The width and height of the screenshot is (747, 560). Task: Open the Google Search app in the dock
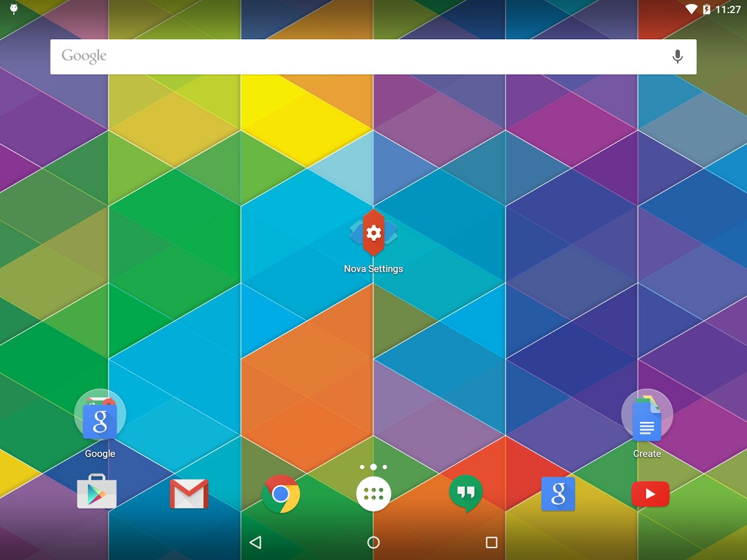tap(558, 493)
